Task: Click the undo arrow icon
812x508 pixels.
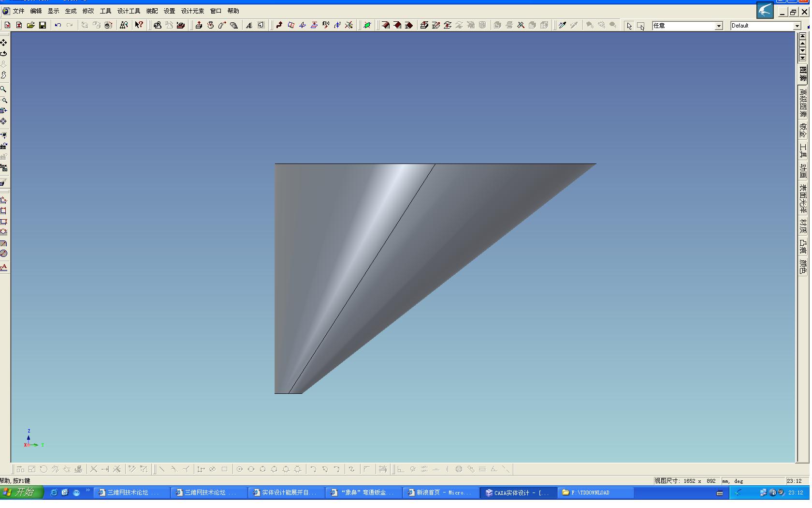Action: pos(58,25)
